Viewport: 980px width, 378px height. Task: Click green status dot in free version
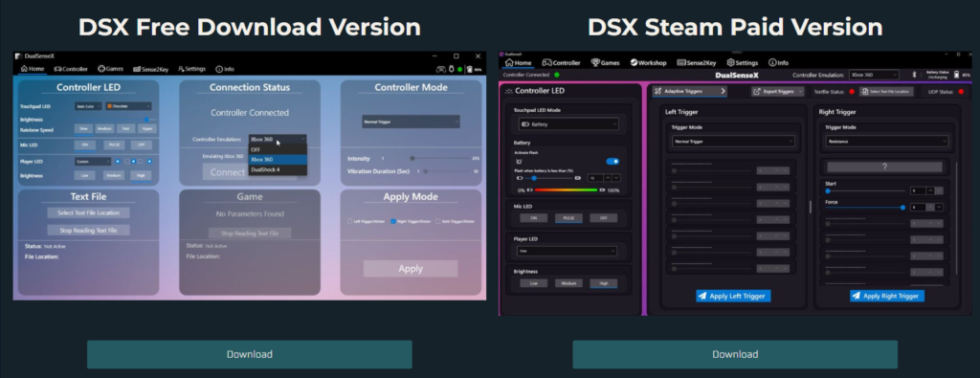pos(459,69)
